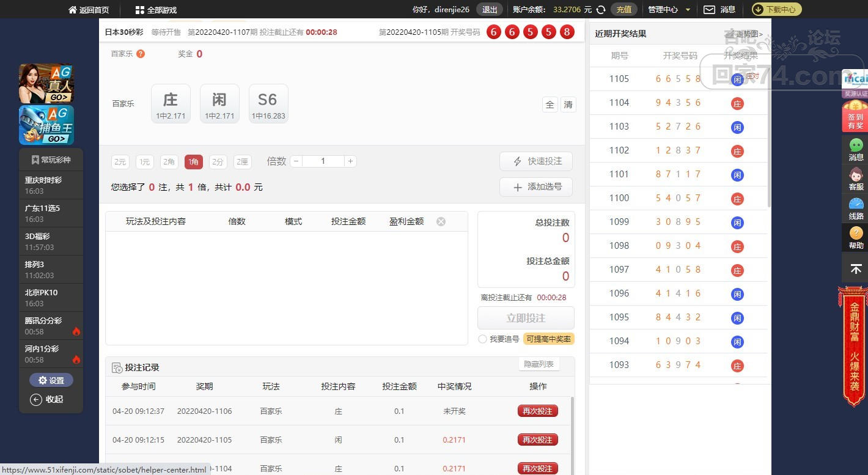The height and width of the screenshot is (475, 868).
Task: Open 走势图 trend chart link
Action: click(748, 34)
